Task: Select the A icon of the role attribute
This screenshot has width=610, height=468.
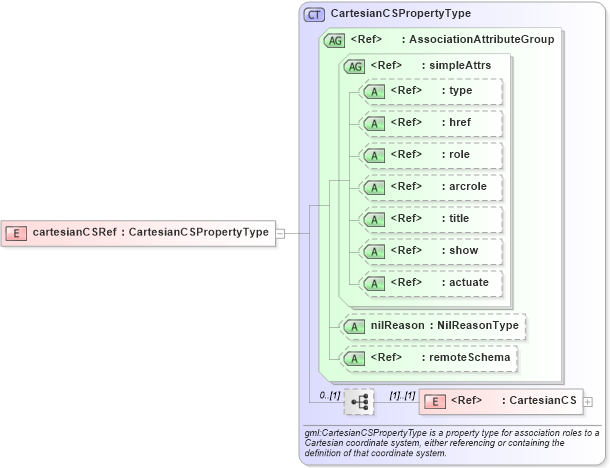Action: click(374, 156)
